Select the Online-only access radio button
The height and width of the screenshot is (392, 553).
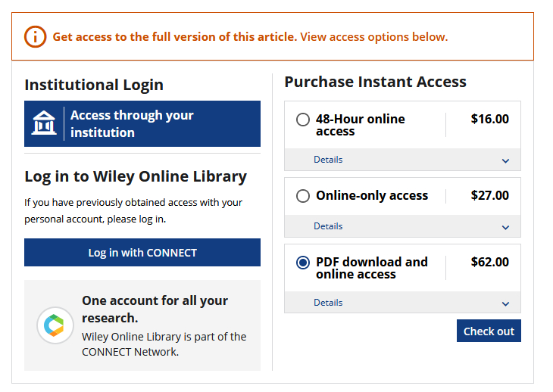(x=303, y=196)
